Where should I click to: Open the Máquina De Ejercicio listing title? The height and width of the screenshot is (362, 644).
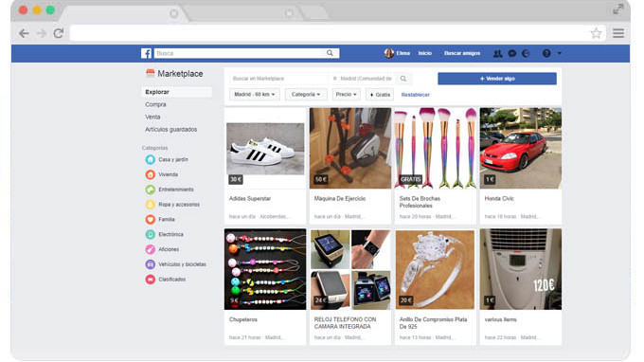pos(340,198)
